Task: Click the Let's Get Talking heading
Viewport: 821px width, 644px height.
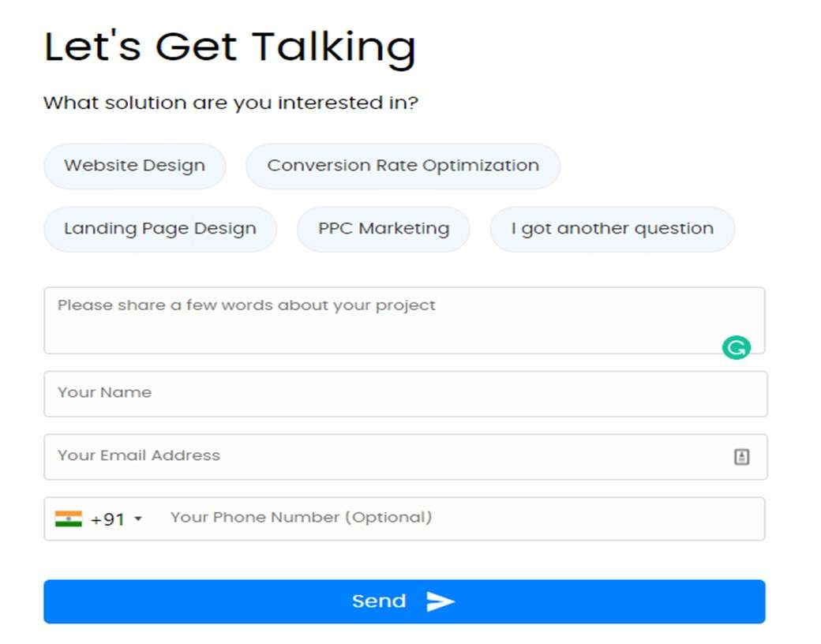Action: coord(230,47)
